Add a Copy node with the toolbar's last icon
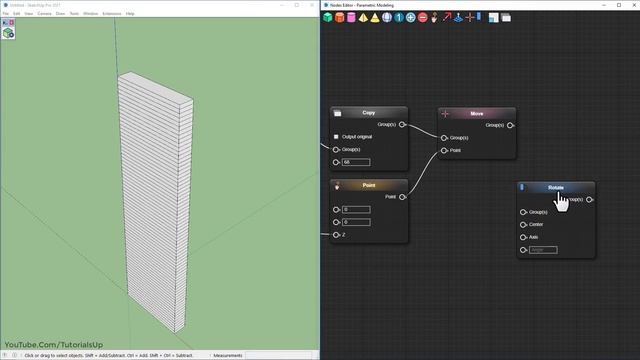640x360 pixels. (x=506, y=18)
